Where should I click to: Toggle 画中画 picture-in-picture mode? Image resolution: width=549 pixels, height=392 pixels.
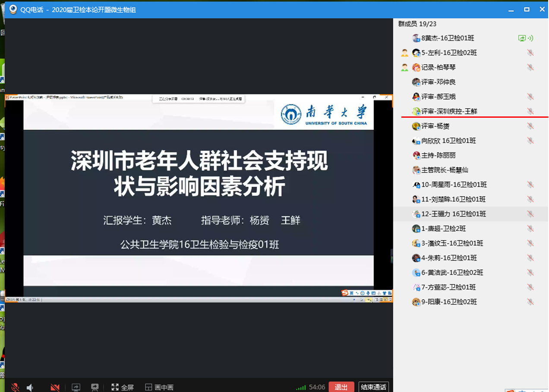click(x=159, y=387)
